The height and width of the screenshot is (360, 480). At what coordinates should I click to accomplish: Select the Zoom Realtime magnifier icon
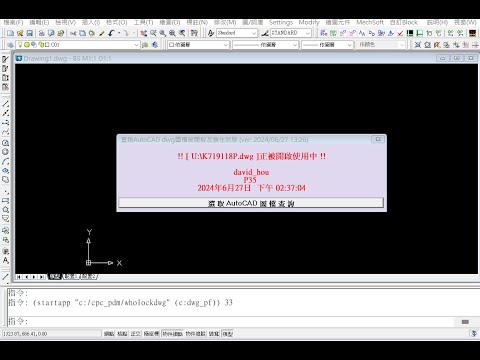pos(153,33)
